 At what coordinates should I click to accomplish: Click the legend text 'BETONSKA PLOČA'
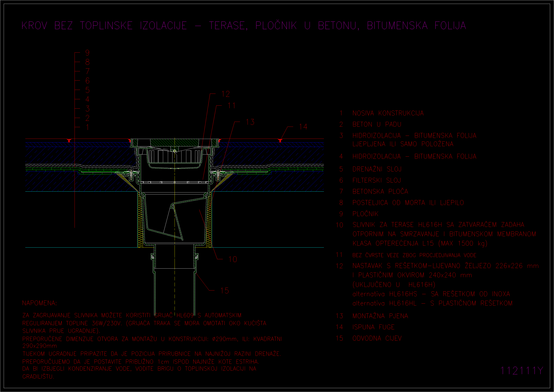(x=380, y=191)
